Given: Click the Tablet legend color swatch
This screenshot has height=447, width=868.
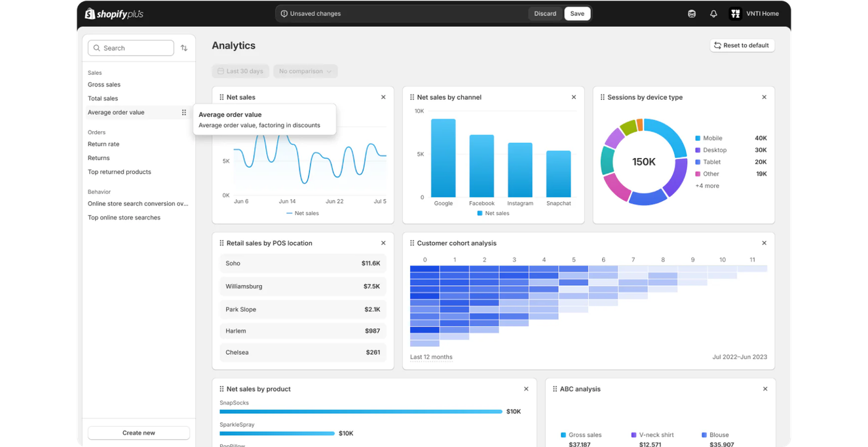Looking at the screenshot, I should [x=698, y=162].
